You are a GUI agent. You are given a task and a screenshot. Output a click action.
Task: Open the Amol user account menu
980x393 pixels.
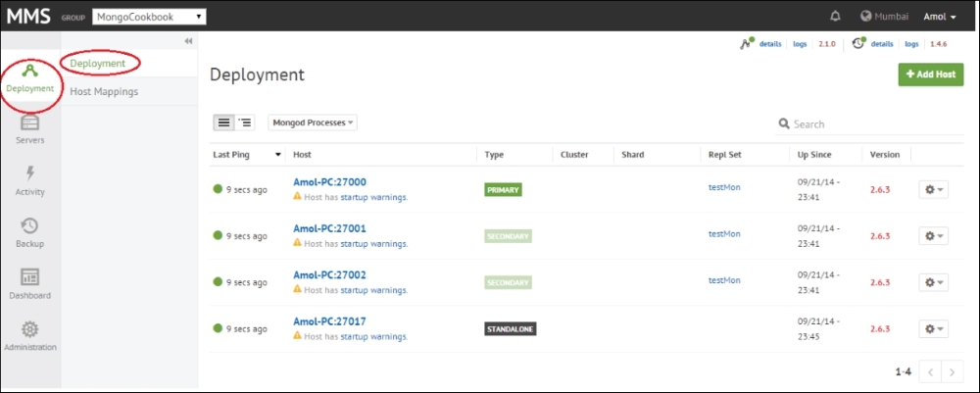(940, 17)
